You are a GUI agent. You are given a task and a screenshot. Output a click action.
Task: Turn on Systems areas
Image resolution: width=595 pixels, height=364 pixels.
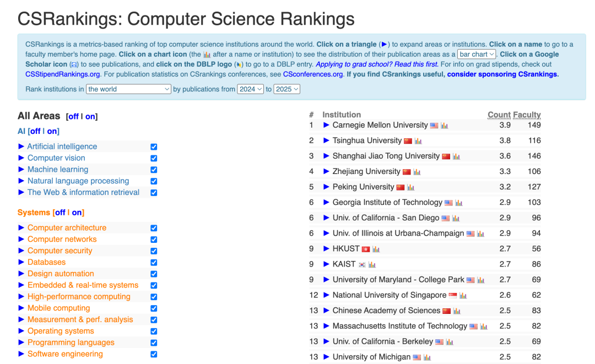(x=77, y=213)
